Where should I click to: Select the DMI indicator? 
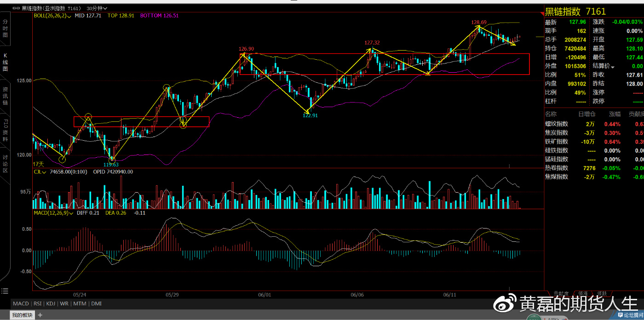pyautogui.click(x=97, y=304)
